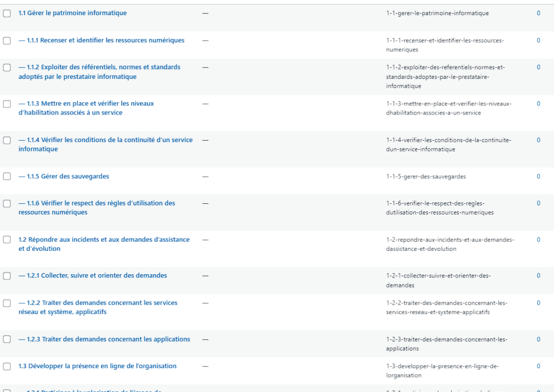This screenshot has height=392, width=554.
Task: Mark the checkbox for 1.1.5 Gérer des sauvegardes
Action: pyautogui.click(x=7, y=176)
